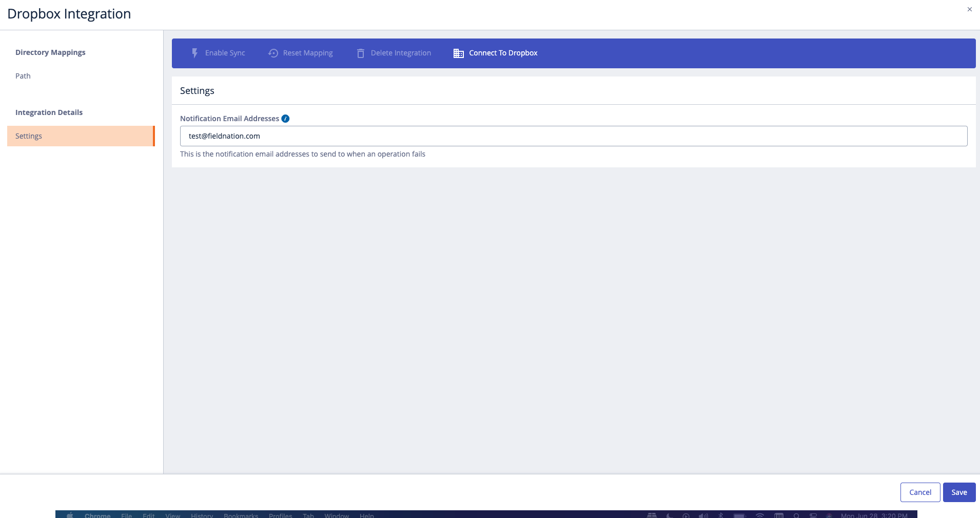Viewport: 980px width, 518px height.
Task: Select Enable Sync in the toolbar
Action: [x=218, y=53]
